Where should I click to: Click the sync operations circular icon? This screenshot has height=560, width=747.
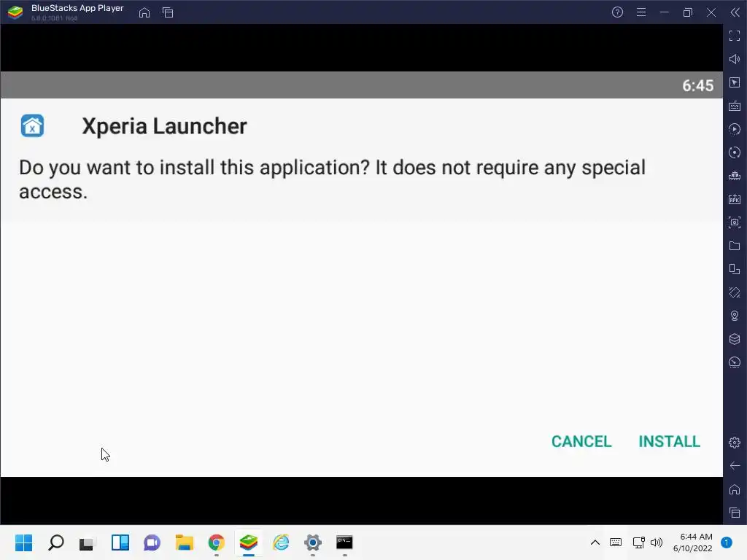pos(735,152)
